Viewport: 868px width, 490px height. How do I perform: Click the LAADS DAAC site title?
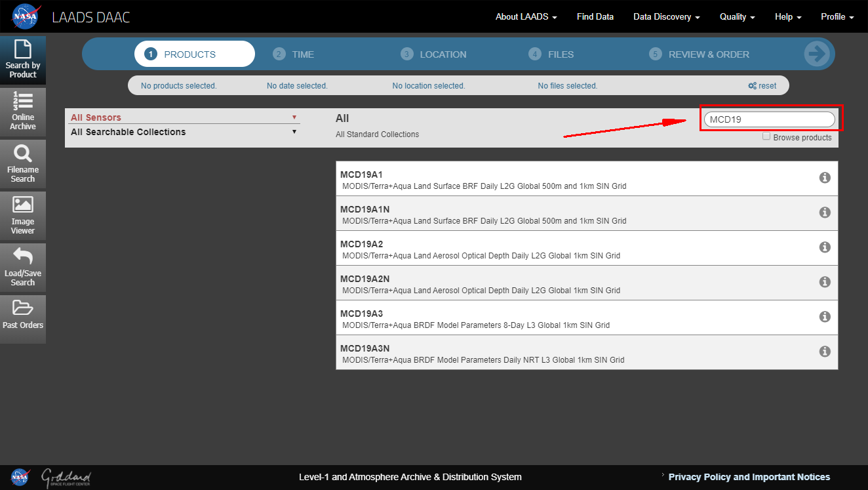pyautogui.click(x=91, y=17)
